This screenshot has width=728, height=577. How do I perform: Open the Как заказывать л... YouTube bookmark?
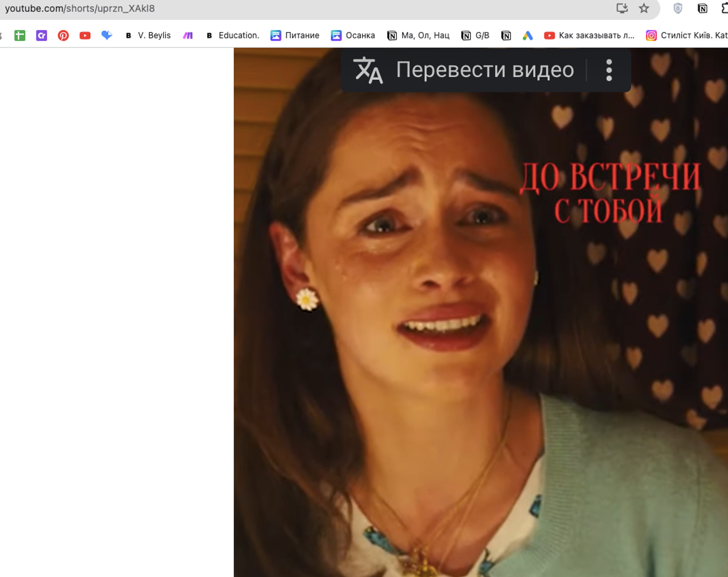(x=589, y=35)
